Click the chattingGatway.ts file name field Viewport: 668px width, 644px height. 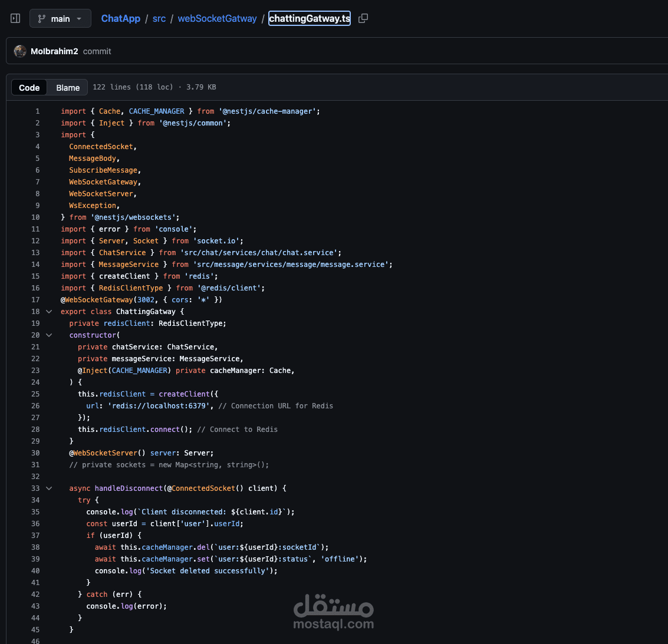pyautogui.click(x=310, y=18)
